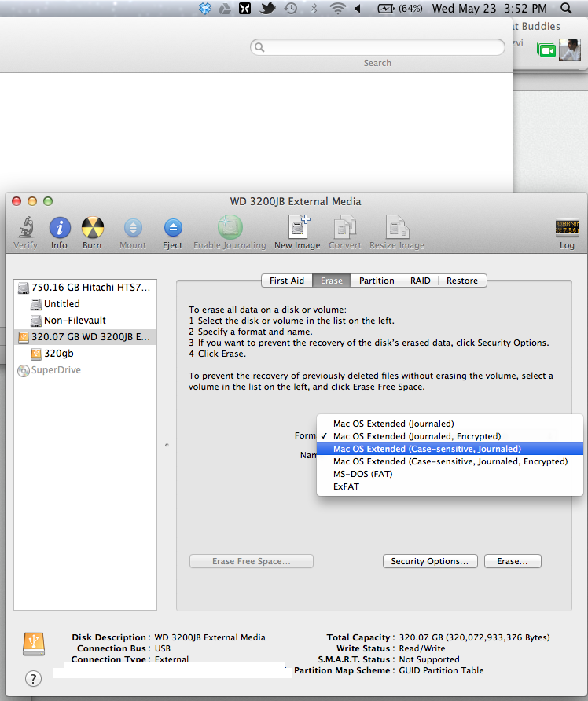Click the Burn toolbar icon
This screenshot has width=588, height=701.
(92, 228)
